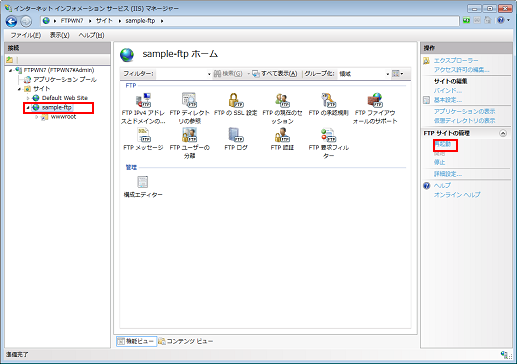
Task: Click Basic Settings link
Action: 448,100
